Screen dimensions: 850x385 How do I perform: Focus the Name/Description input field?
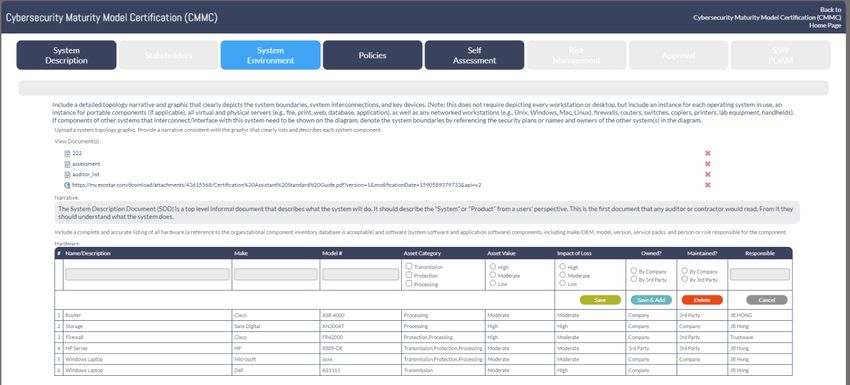[x=147, y=274]
